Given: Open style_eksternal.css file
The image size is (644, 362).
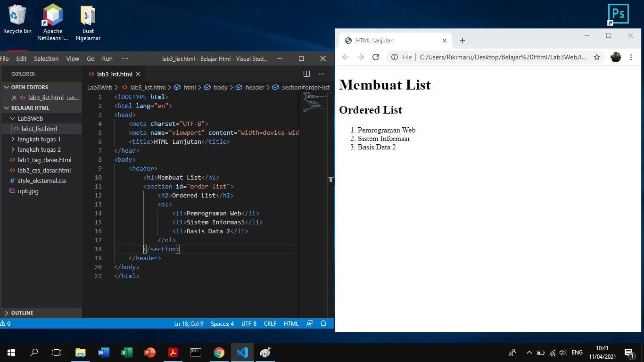Looking at the screenshot, I should point(41,181).
